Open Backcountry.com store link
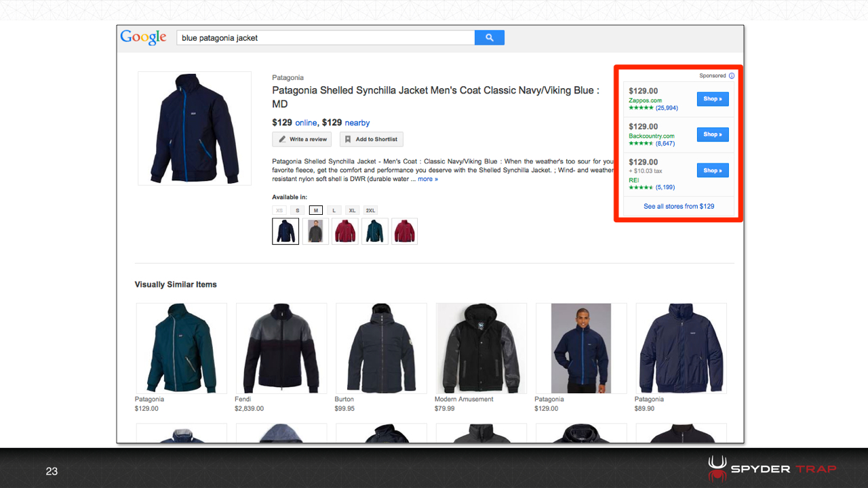Screen dimensions: 868x488 tap(652, 136)
